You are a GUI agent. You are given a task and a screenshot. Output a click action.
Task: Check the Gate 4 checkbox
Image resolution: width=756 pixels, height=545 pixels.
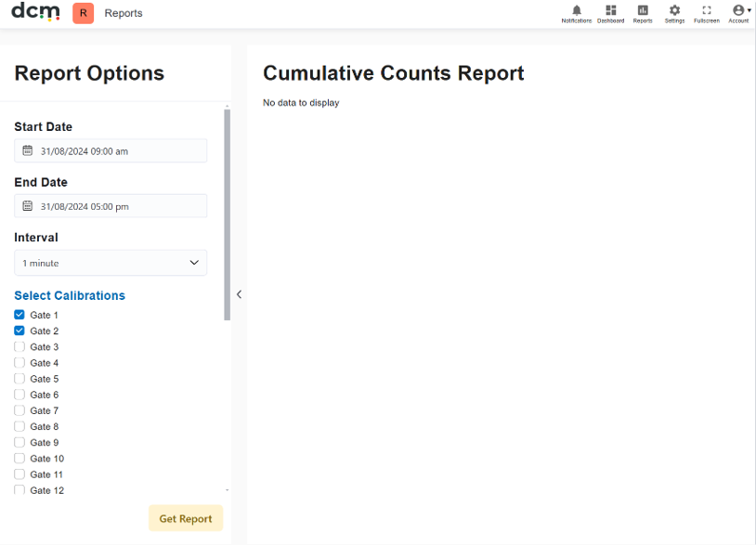tap(20, 362)
